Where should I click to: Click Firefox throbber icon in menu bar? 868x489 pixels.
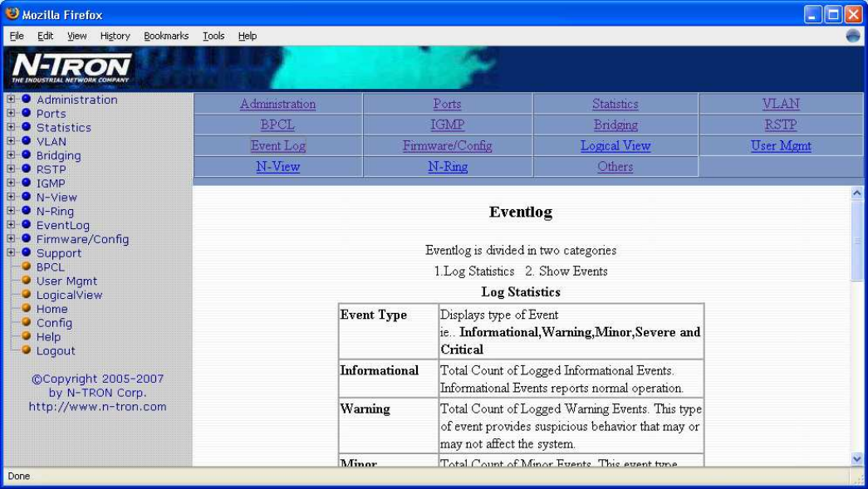point(853,36)
